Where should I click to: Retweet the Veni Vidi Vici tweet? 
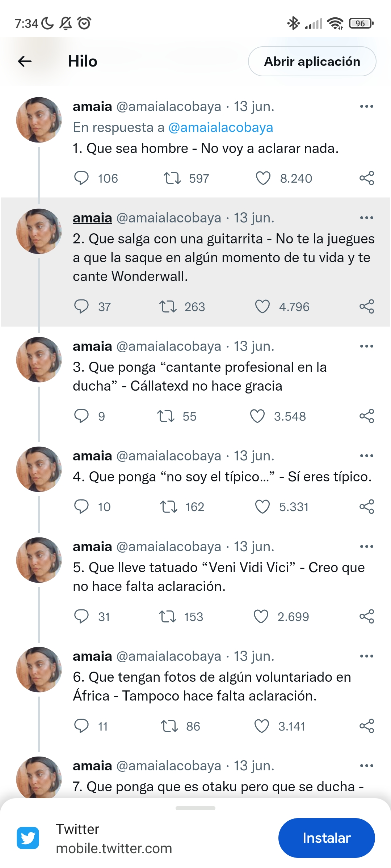[168, 616]
